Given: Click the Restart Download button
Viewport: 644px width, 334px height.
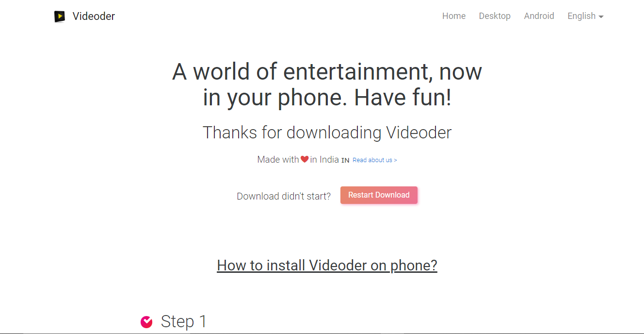Looking at the screenshot, I should click(x=379, y=195).
